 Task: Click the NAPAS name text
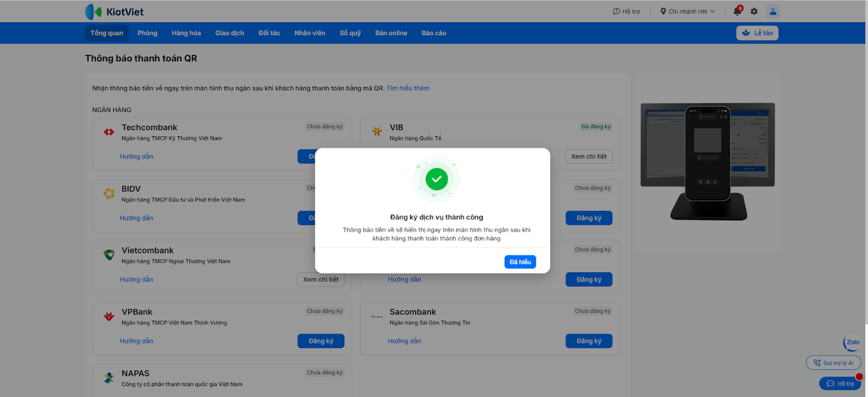[136, 374]
